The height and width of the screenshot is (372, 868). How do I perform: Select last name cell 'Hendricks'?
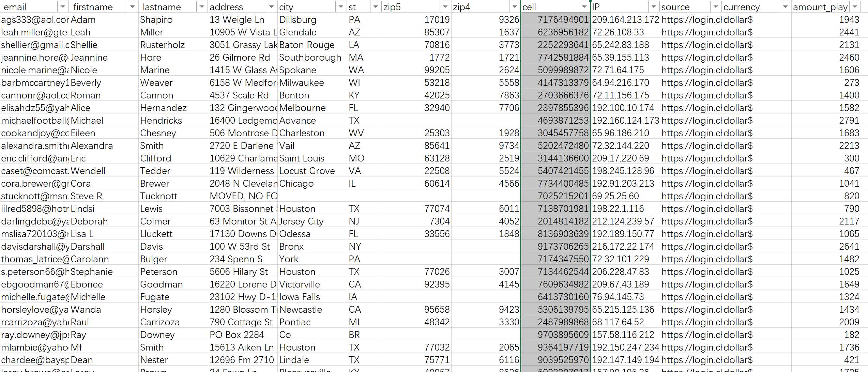[173, 121]
